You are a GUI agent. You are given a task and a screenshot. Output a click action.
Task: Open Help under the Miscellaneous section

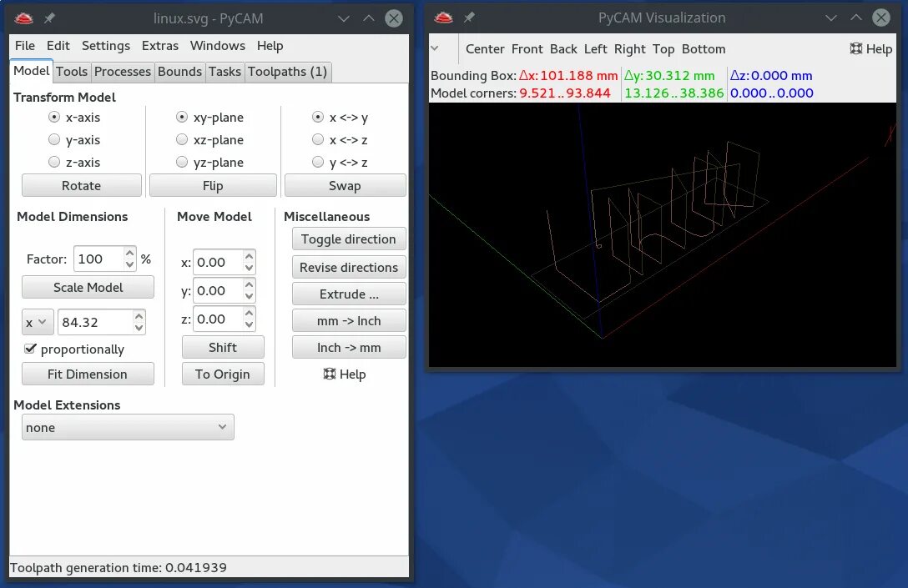345,374
